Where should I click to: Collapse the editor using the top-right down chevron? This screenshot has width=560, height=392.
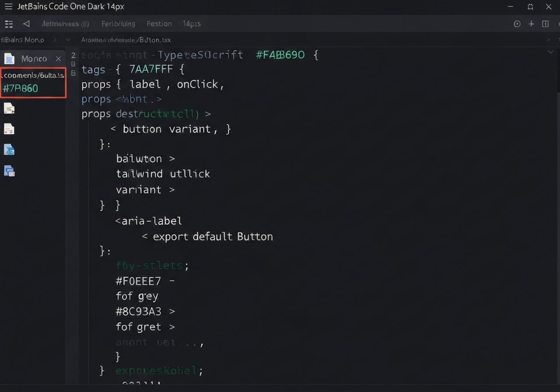tap(550, 52)
